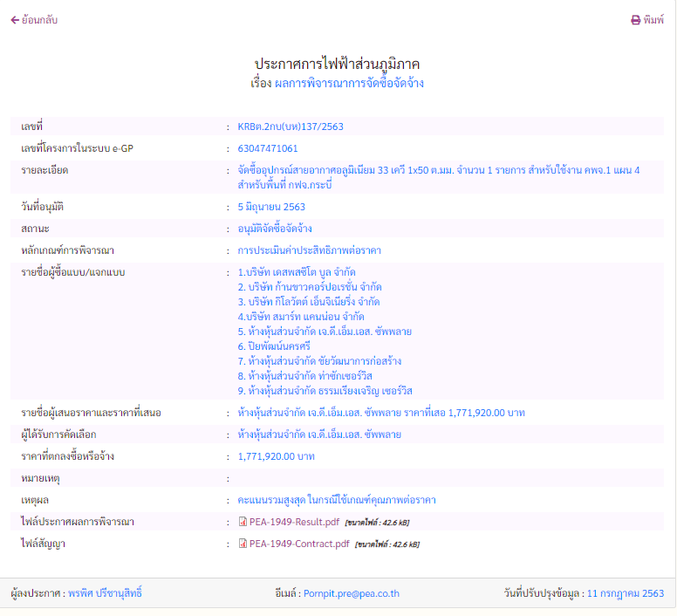Print the page using the พิมพ์ link
Image resolution: width=677 pixels, height=616 pixels.
point(653,20)
